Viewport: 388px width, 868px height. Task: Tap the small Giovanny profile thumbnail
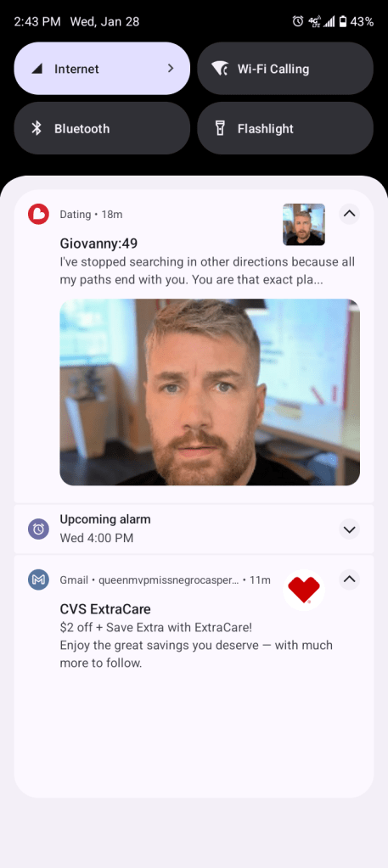(304, 224)
